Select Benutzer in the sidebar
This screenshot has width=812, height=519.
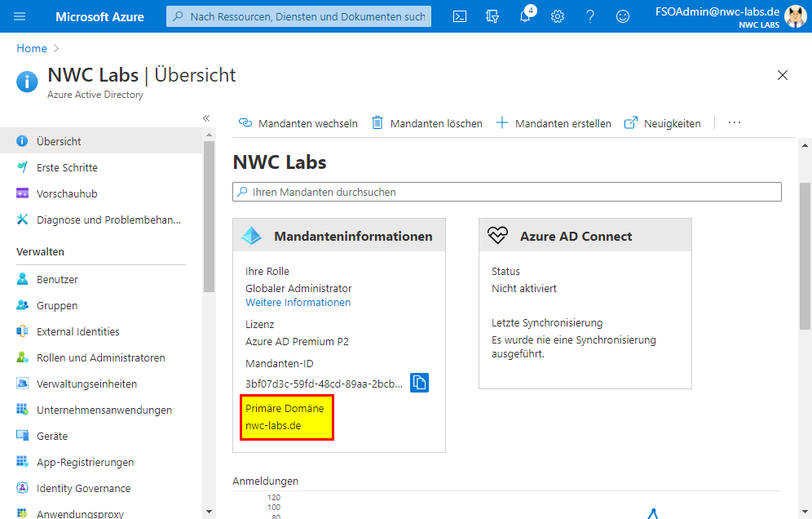[x=57, y=279]
